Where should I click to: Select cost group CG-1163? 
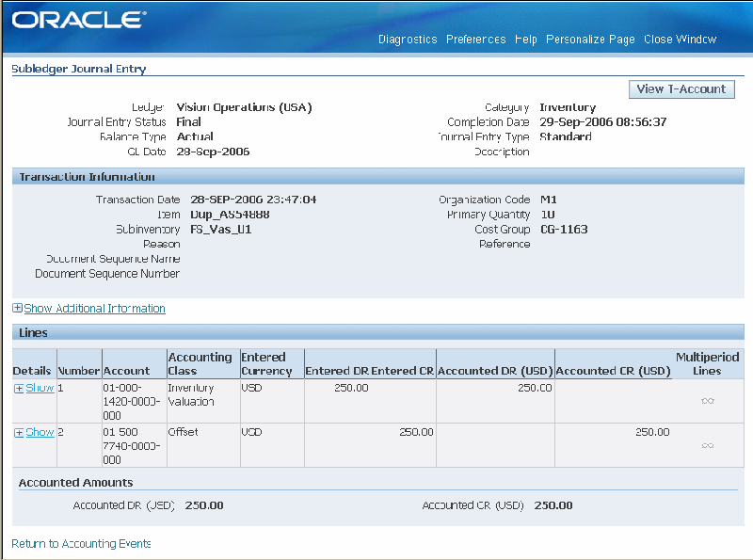564,230
